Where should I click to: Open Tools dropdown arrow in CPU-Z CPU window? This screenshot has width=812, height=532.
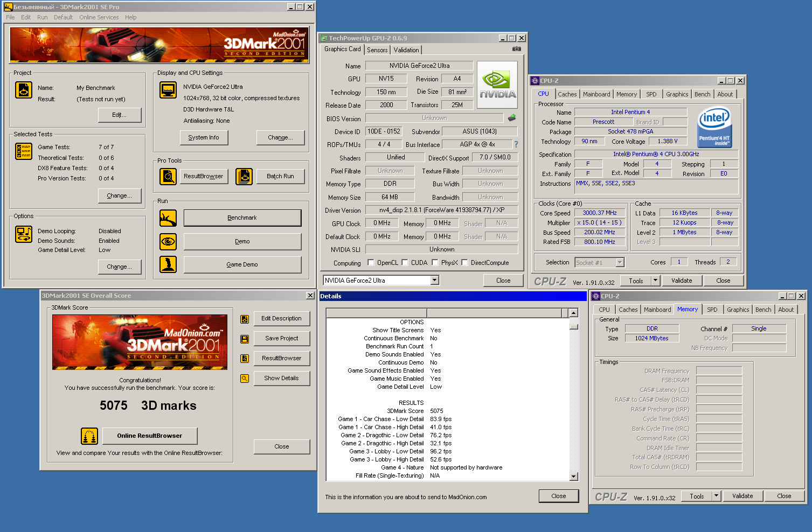656,281
